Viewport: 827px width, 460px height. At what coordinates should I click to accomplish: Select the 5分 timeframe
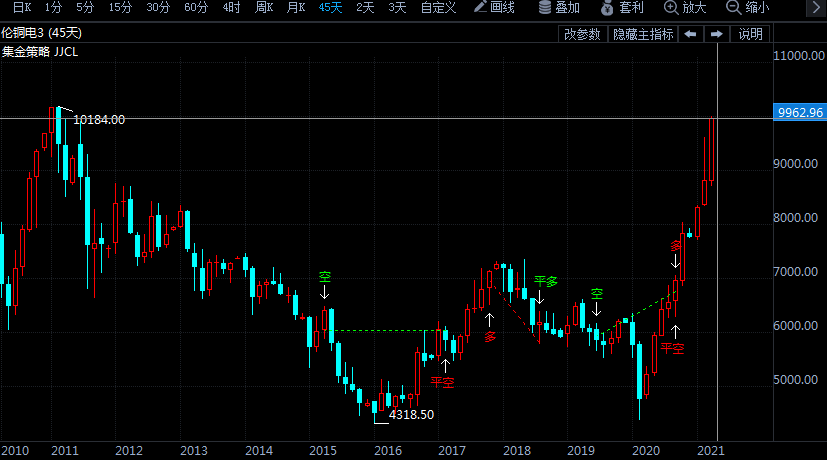point(85,7)
